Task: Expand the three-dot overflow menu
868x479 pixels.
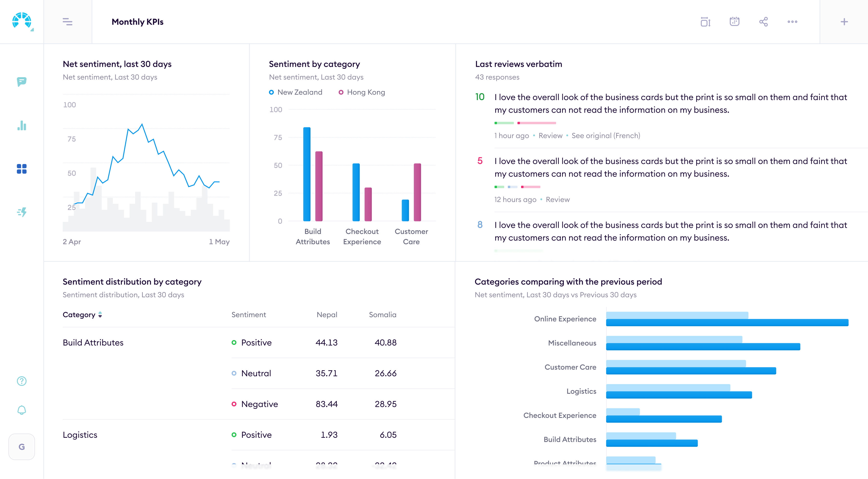Action: pyautogui.click(x=792, y=21)
